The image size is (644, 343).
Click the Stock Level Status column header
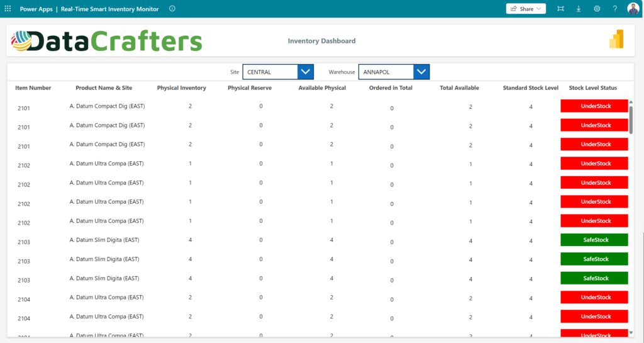pos(593,88)
